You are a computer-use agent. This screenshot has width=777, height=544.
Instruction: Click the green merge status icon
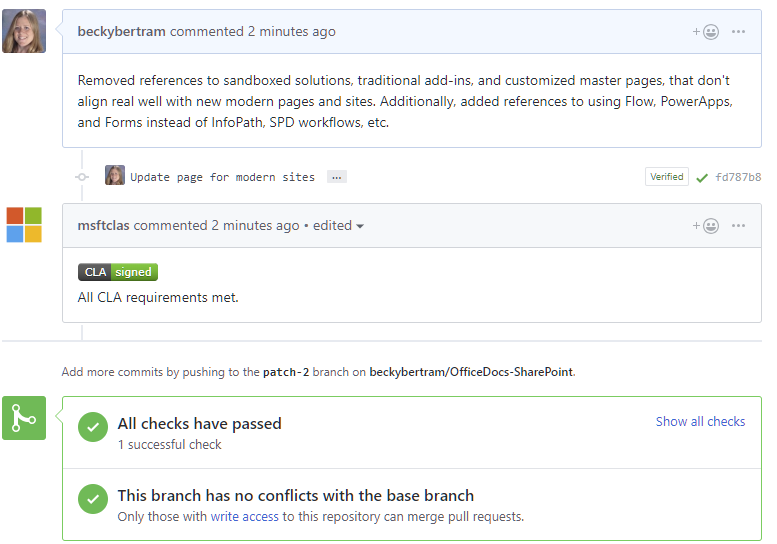24,418
